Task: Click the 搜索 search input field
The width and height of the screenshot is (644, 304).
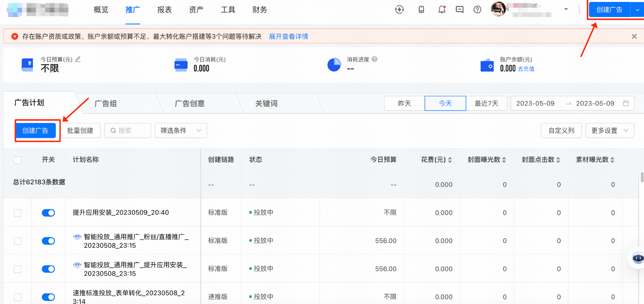Action: click(x=127, y=131)
